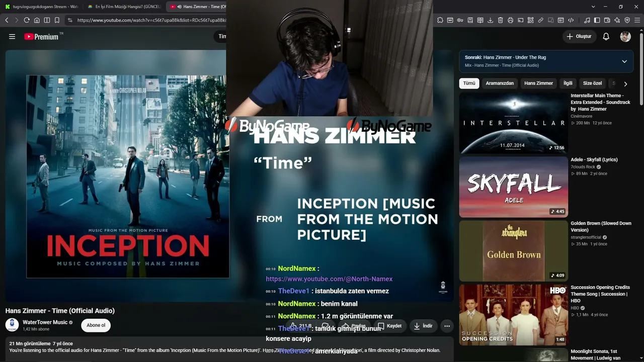The height and width of the screenshot is (362, 644).
Task: Select the Hans Zimmer - Time browser tab
Action: coord(197,7)
